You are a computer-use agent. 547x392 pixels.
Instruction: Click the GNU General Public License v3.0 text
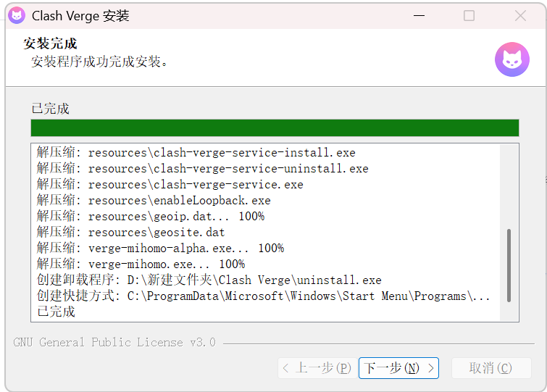pyautogui.click(x=114, y=343)
